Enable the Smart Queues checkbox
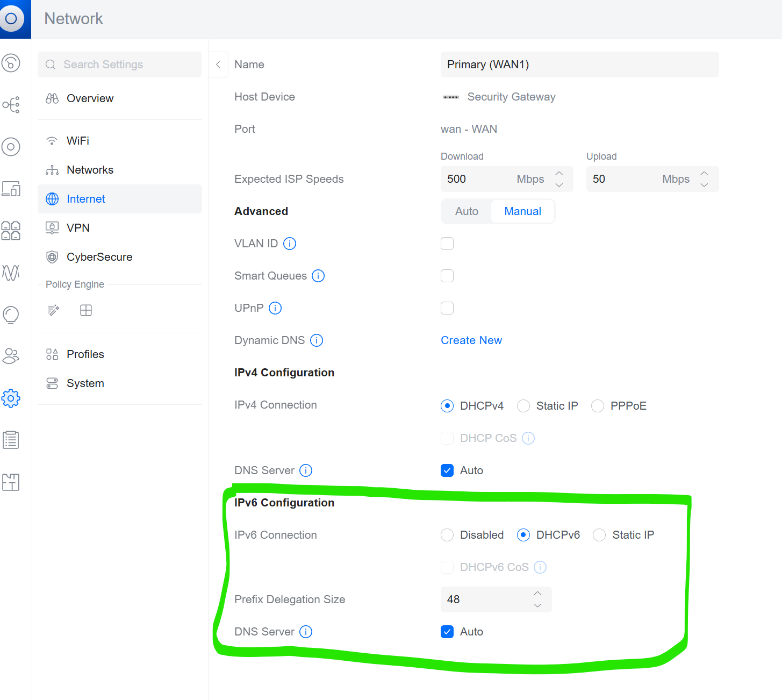 tap(447, 276)
